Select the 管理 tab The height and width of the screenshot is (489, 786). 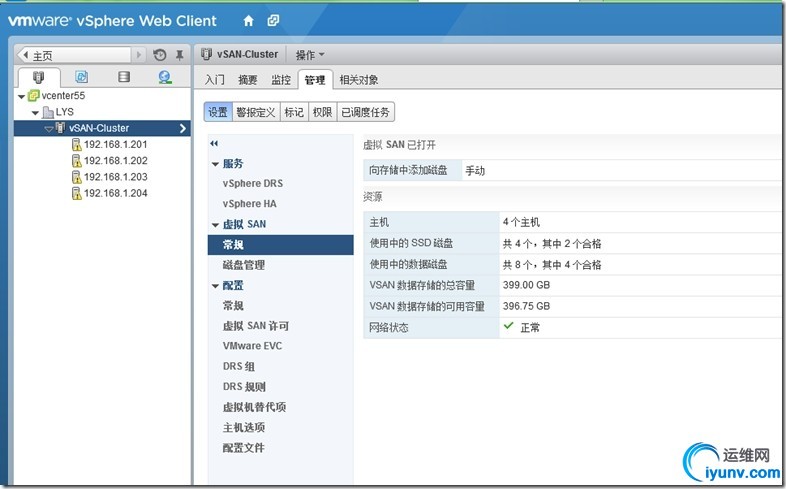(x=315, y=80)
